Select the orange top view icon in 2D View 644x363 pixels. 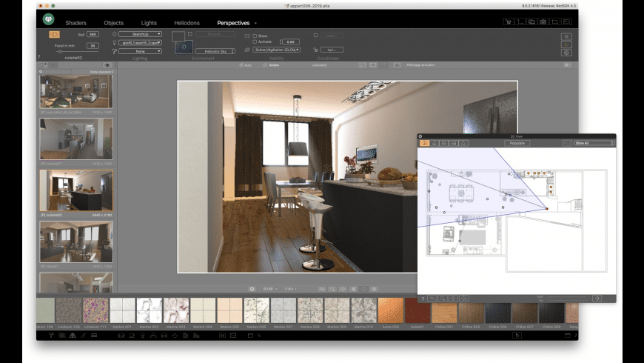tap(424, 143)
